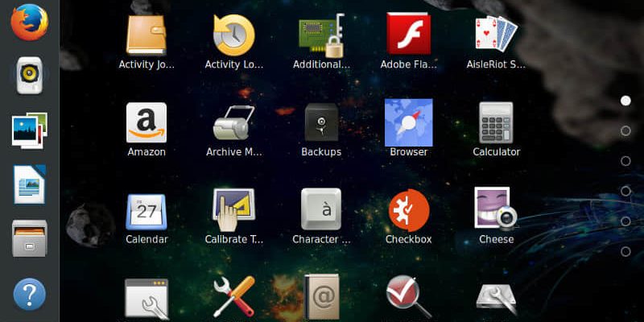Click the "Amazon" label text
Screen dimensions: 644x322
click(x=147, y=152)
